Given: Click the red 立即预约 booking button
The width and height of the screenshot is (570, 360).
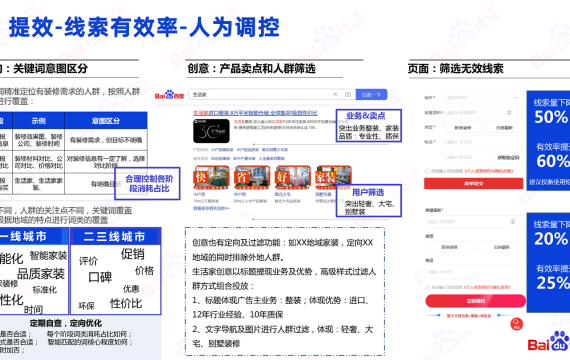Looking at the screenshot, I should click(x=475, y=301).
